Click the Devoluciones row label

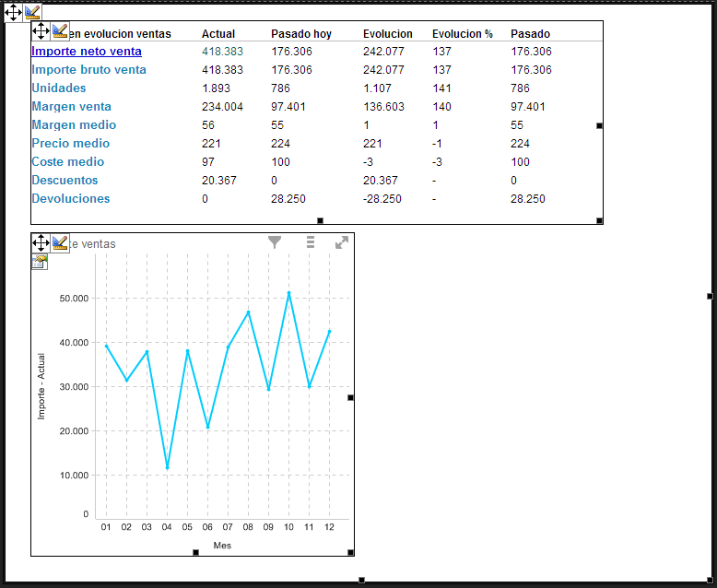70,199
